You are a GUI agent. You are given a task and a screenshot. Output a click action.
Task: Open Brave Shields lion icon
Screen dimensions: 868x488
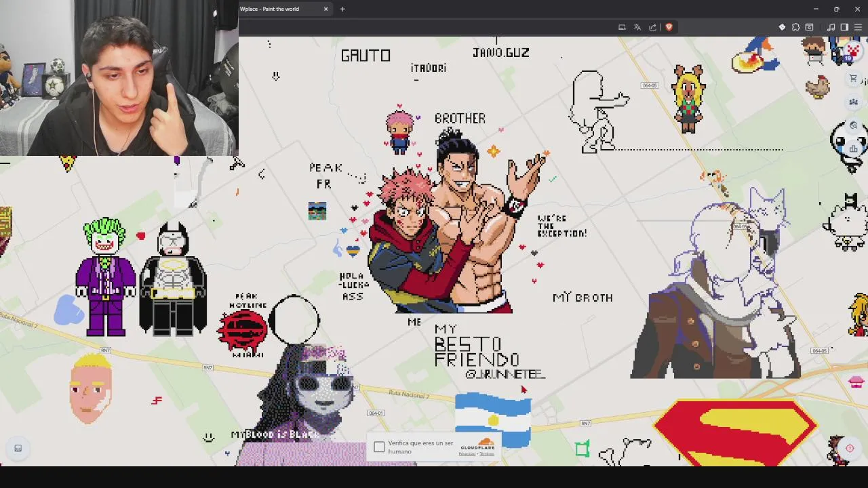coord(669,27)
